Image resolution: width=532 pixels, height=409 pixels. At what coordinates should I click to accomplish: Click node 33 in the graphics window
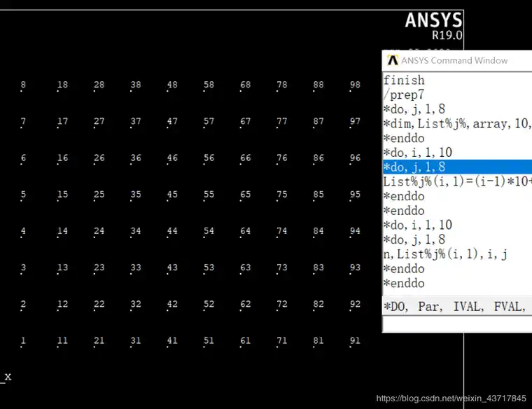[x=135, y=268]
